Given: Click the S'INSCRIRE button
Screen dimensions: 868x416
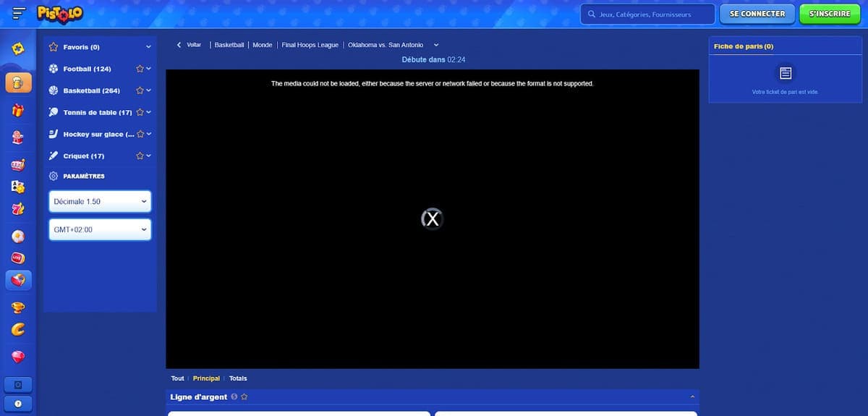Looking at the screenshot, I should pos(830,14).
